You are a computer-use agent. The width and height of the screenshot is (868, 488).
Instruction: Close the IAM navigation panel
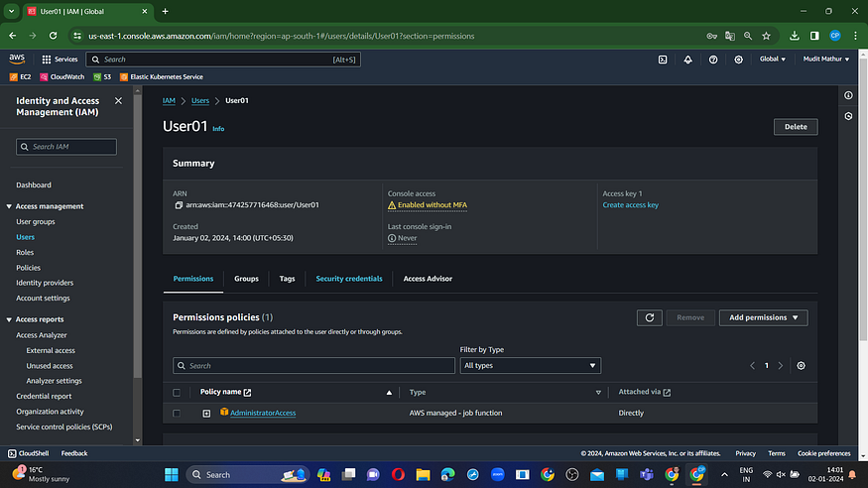[118, 101]
